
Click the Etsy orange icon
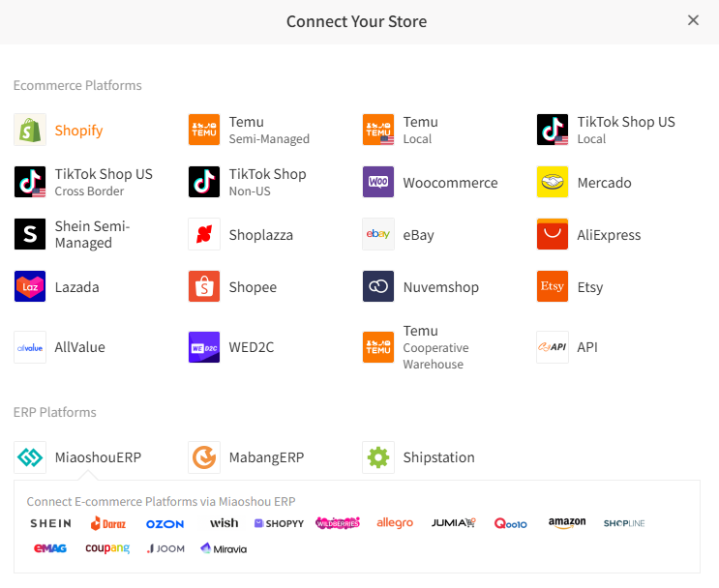[x=553, y=286]
